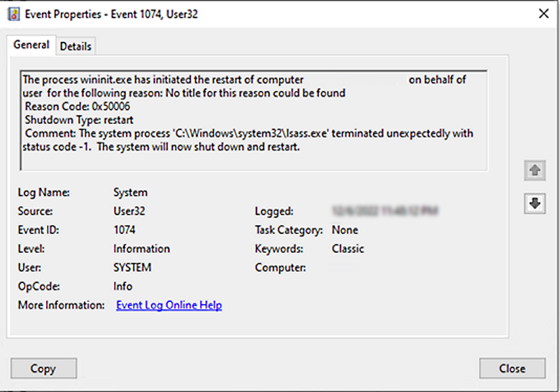Close the Event Properties window with X

[544, 14]
